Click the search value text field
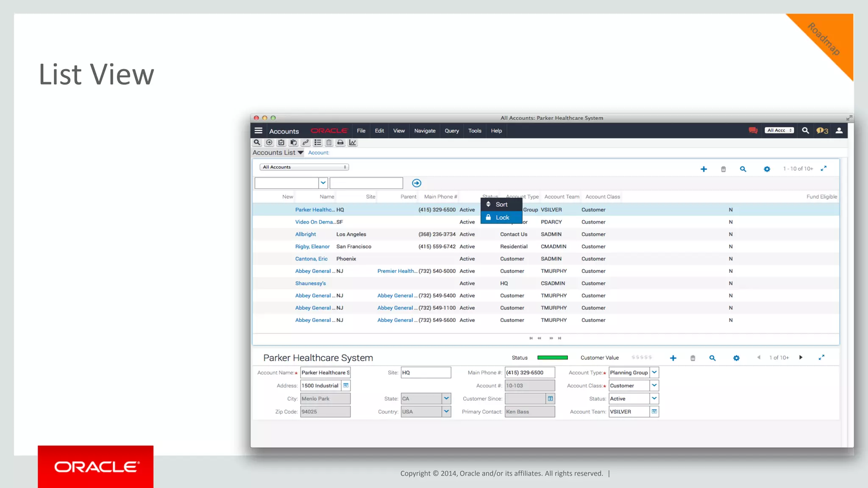The width and height of the screenshot is (868, 488). click(366, 183)
